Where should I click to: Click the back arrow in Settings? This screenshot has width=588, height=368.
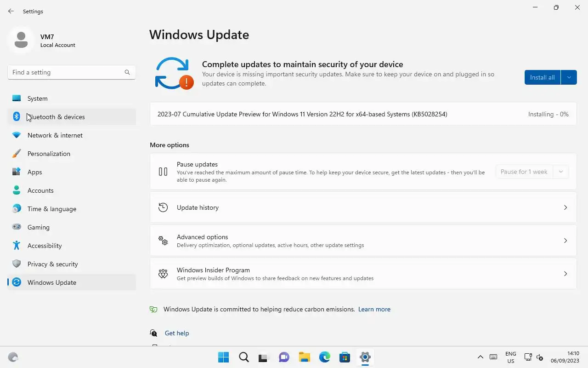[x=11, y=11]
